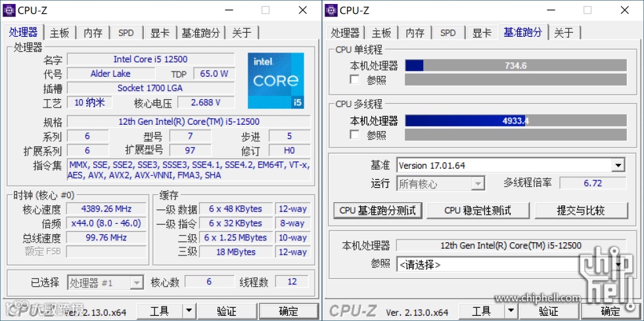Open the 运行 所有核心 dropdown
This screenshot has width=644, height=321.
click(x=477, y=184)
